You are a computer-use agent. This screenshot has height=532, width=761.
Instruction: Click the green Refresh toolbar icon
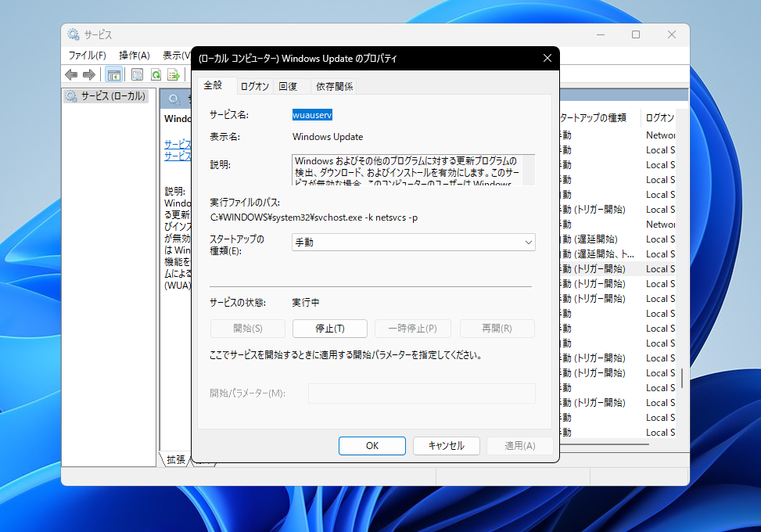point(156,75)
